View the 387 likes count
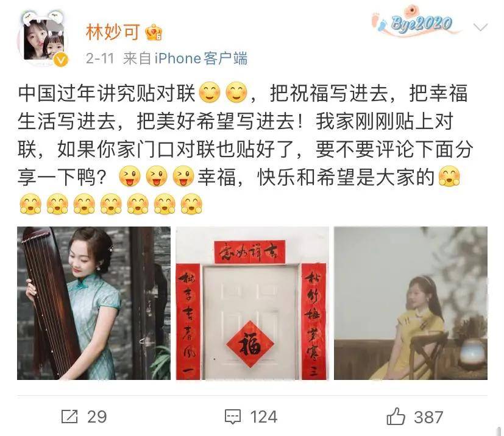Image resolution: width=504 pixels, height=436 pixels. tap(428, 417)
